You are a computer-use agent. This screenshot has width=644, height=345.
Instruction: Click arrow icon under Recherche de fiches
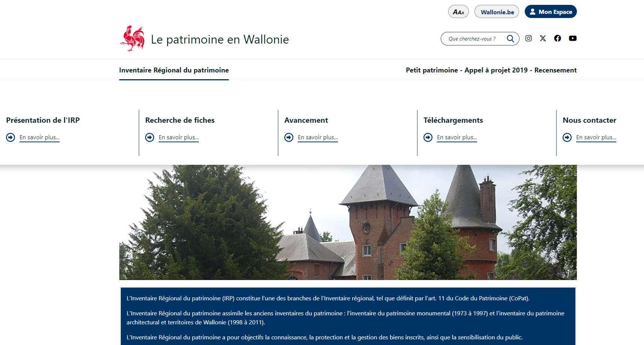150,137
